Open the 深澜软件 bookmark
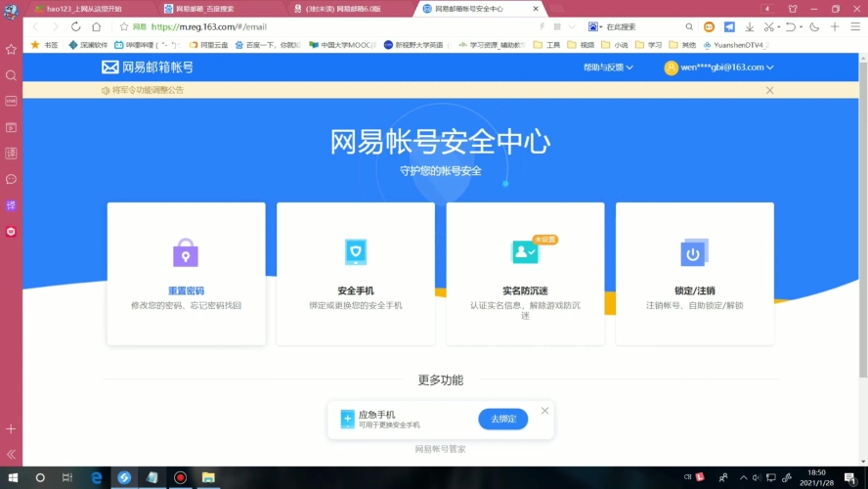The width and height of the screenshot is (868, 489). coord(88,45)
